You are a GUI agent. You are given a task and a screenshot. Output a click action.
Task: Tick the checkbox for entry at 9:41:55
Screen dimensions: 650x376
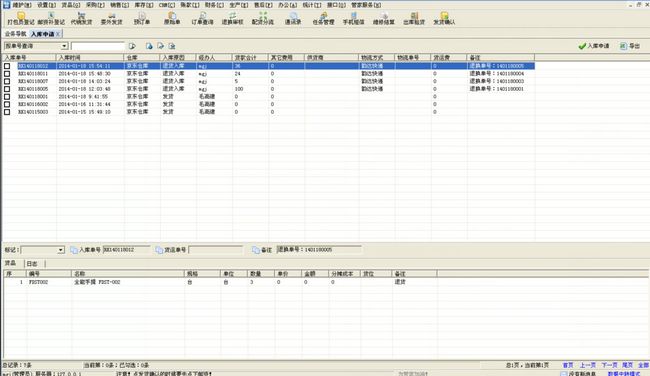(x=7, y=97)
